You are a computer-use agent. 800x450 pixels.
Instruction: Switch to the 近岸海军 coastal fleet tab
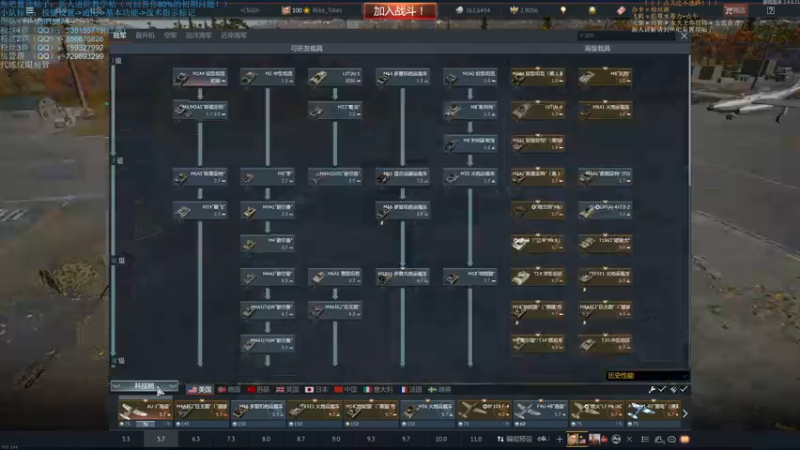tap(234, 35)
